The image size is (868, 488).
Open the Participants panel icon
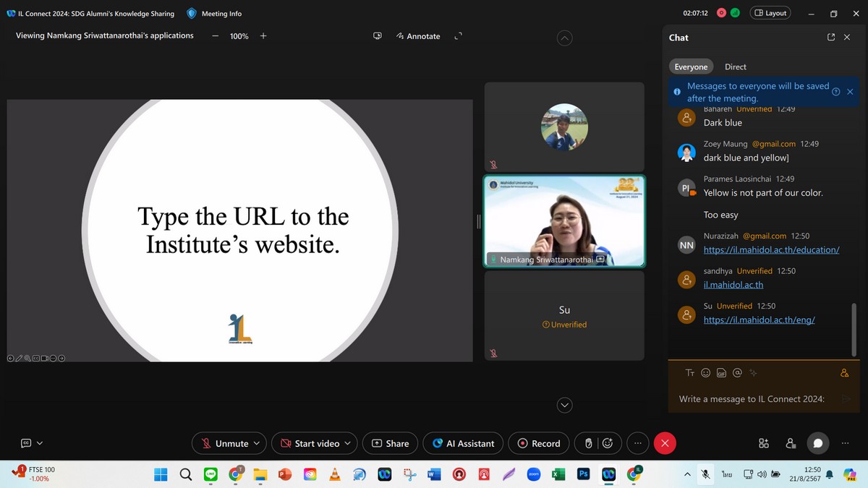click(791, 443)
